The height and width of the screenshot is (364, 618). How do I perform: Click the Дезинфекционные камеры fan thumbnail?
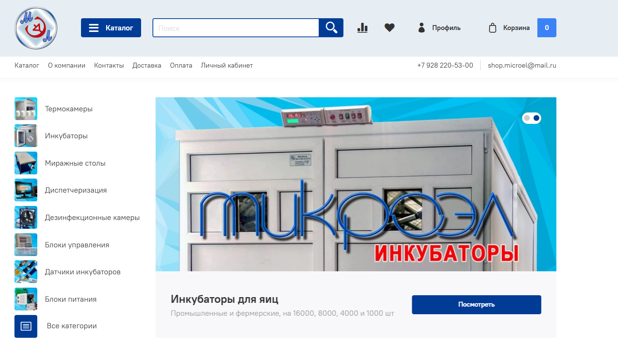point(26,217)
